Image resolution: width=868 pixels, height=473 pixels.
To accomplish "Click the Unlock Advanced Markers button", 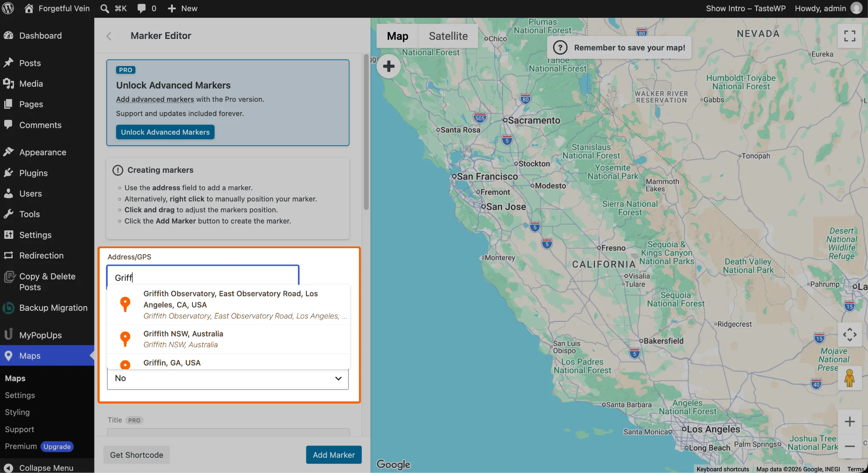I will click(165, 132).
